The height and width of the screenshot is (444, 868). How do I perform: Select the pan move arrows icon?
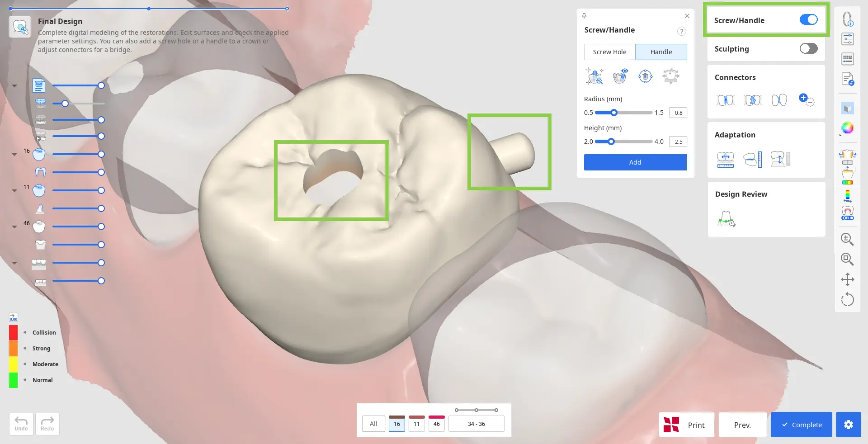[x=847, y=279]
